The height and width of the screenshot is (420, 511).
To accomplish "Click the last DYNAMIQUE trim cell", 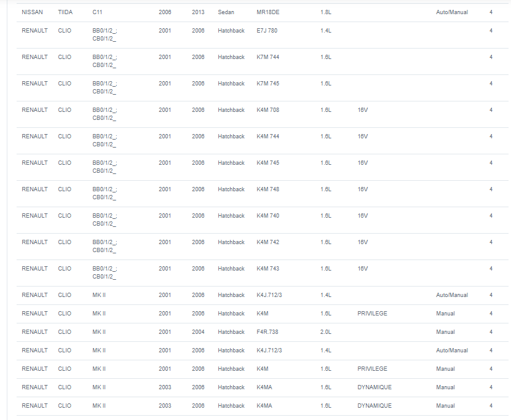I will (x=374, y=406).
